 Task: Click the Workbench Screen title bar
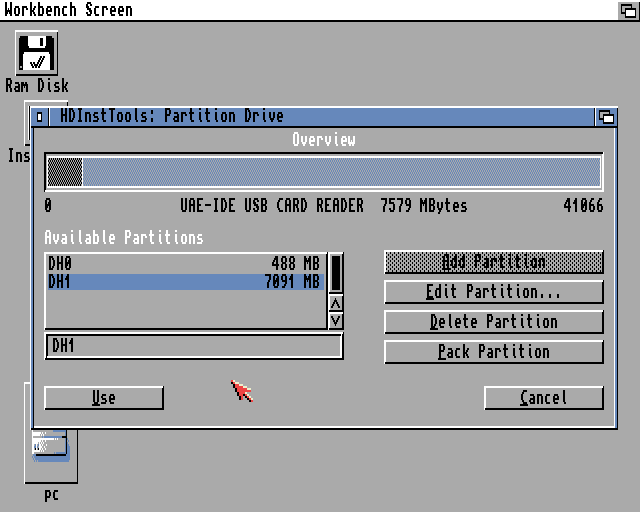pyautogui.click(x=300, y=10)
